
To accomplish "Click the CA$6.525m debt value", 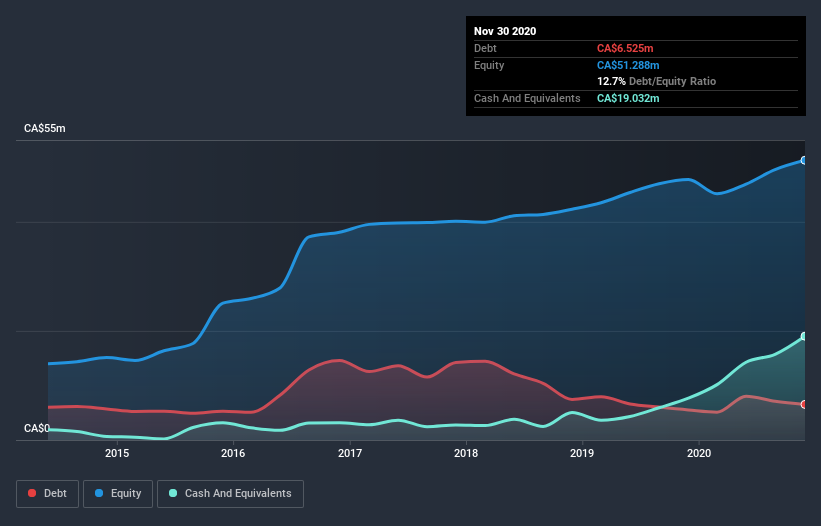I will tap(625, 48).
